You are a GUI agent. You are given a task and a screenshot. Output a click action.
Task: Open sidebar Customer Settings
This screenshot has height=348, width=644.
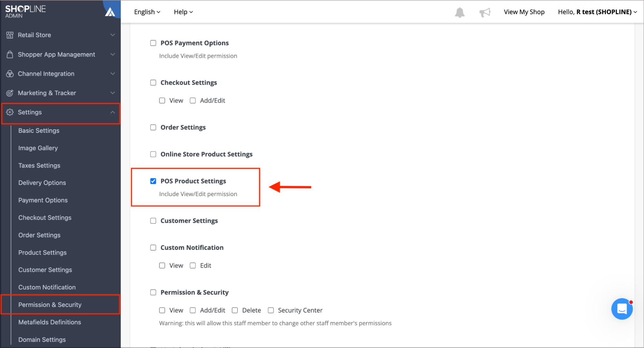45,270
